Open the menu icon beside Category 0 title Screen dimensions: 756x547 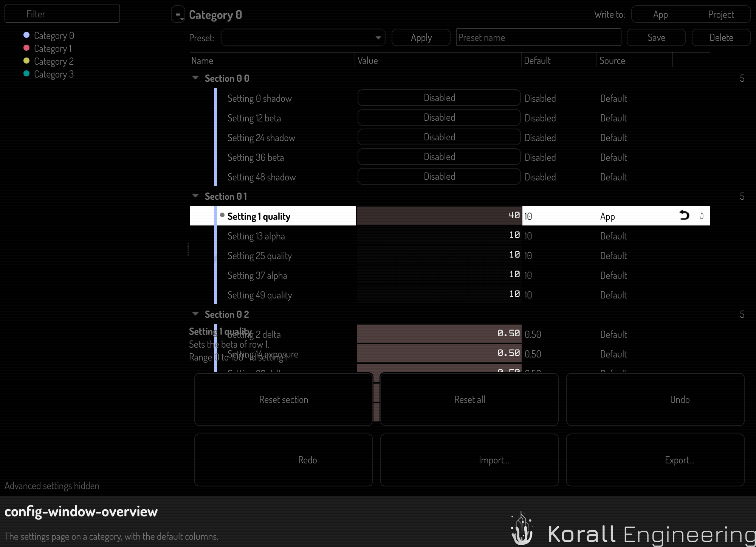click(x=178, y=14)
